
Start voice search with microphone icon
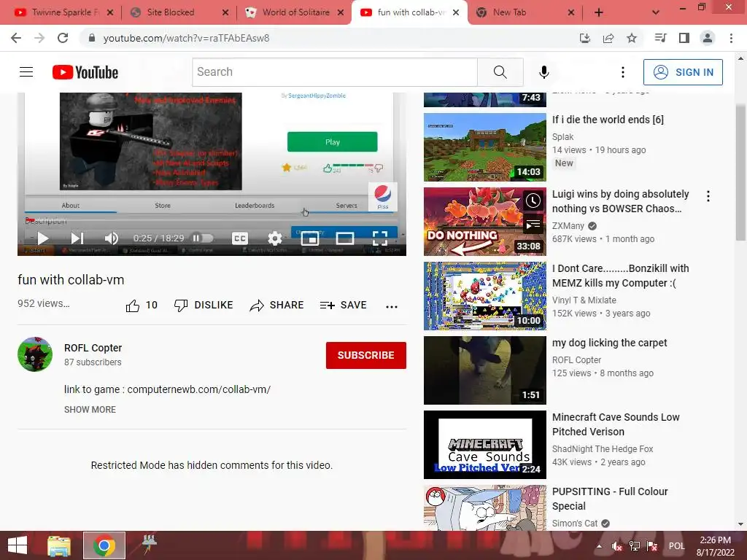[x=543, y=72]
